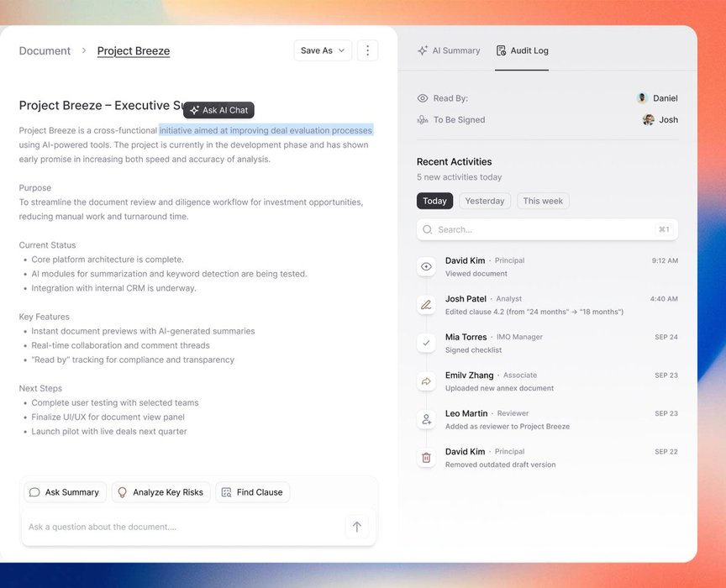This screenshot has width=726, height=588.
Task: Click 'Edited clause 4.2' activity description
Action: [x=534, y=312]
